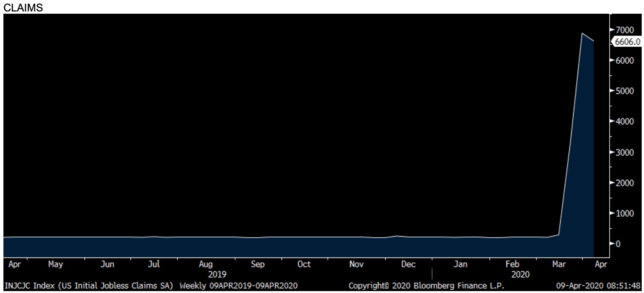This screenshot has height=293, width=644.
Task: Click the Sep month label
Action: (258, 264)
